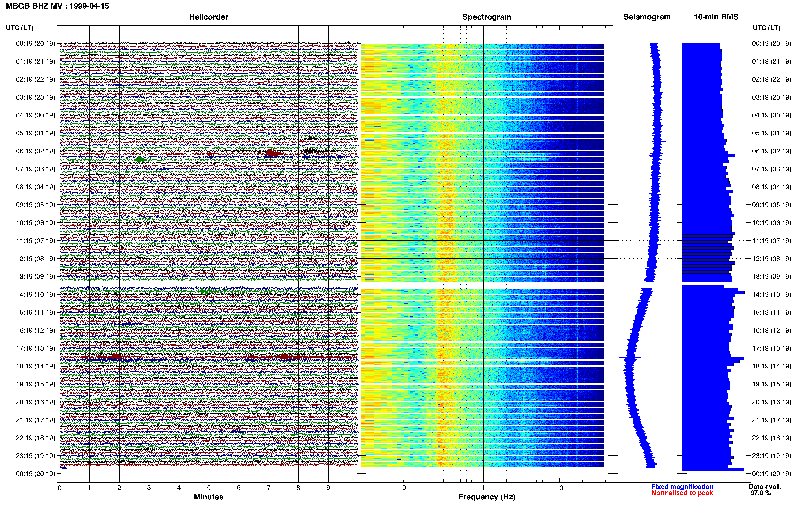812x508 pixels.
Task: Click the right '09:19 (05:19)' time label
Action: click(x=771, y=205)
